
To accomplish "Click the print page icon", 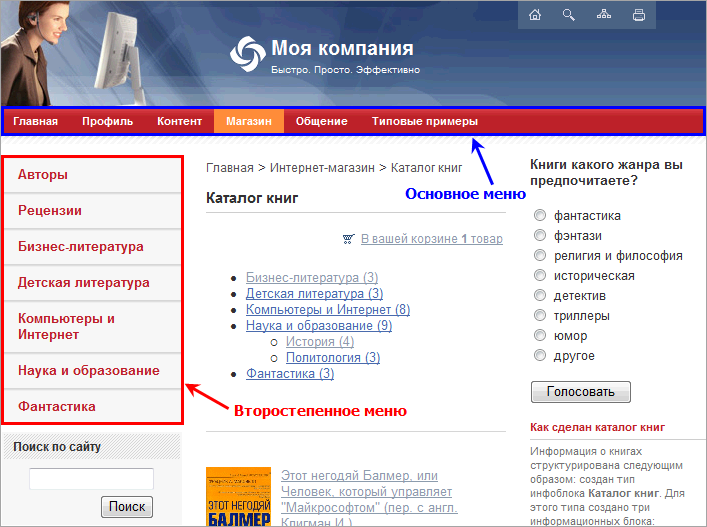I will pyautogui.click(x=638, y=15).
